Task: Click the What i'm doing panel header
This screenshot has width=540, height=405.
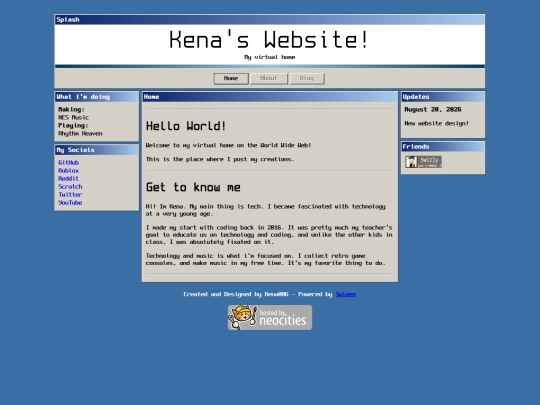Action: tap(97, 97)
